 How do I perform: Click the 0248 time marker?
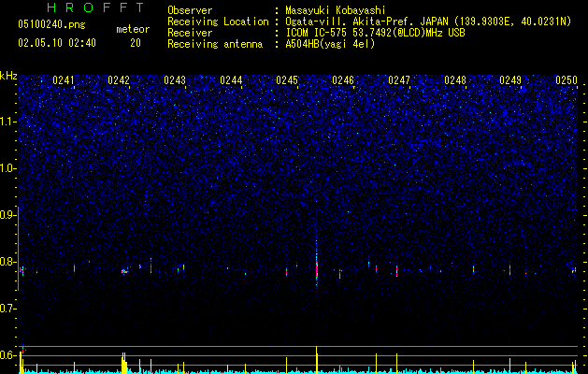(x=455, y=80)
